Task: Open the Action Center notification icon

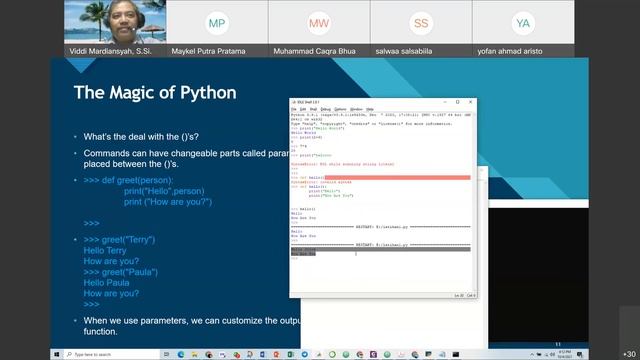Action: [580, 354]
